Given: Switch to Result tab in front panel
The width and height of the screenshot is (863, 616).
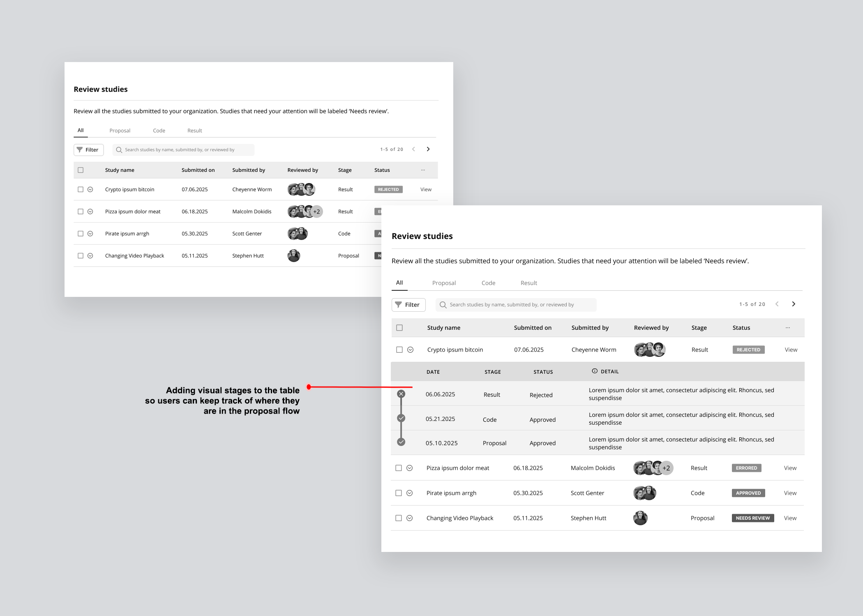Looking at the screenshot, I should pos(528,283).
